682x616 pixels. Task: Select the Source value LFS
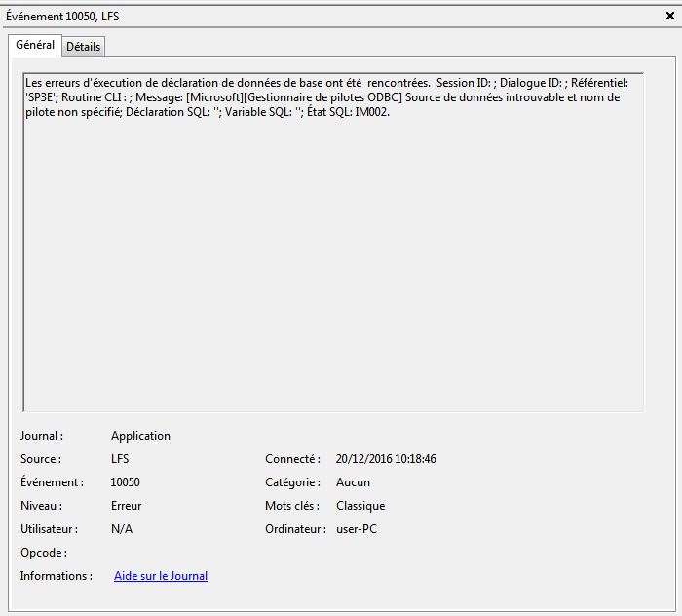pos(120,459)
